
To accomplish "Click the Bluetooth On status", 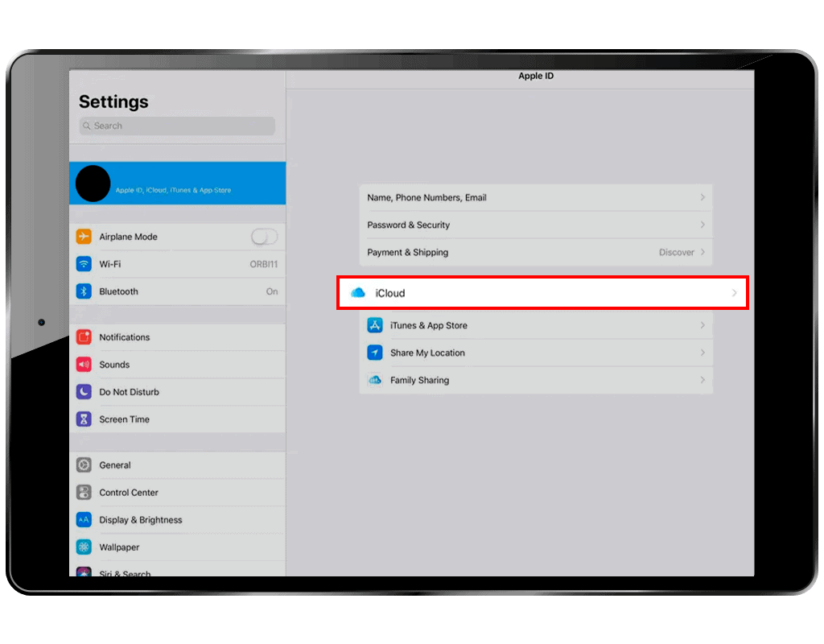I will click(272, 291).
